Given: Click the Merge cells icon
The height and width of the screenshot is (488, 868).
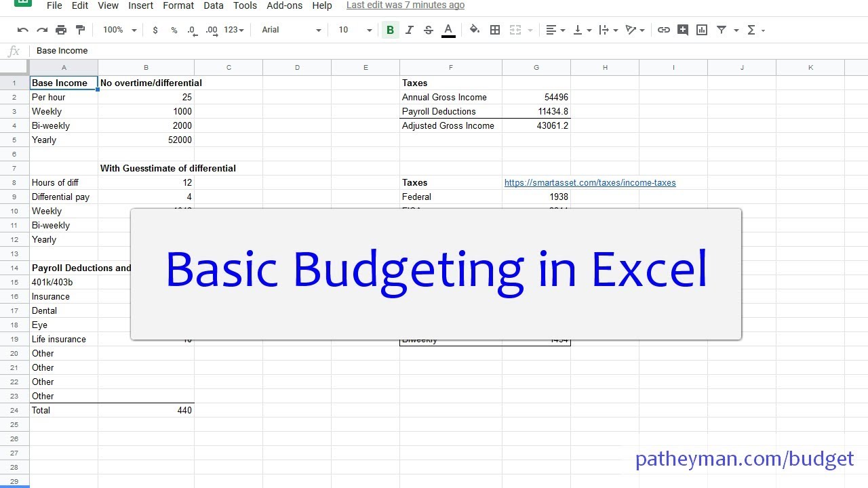Looking at the screenshot, I should (x=515, y=30).
